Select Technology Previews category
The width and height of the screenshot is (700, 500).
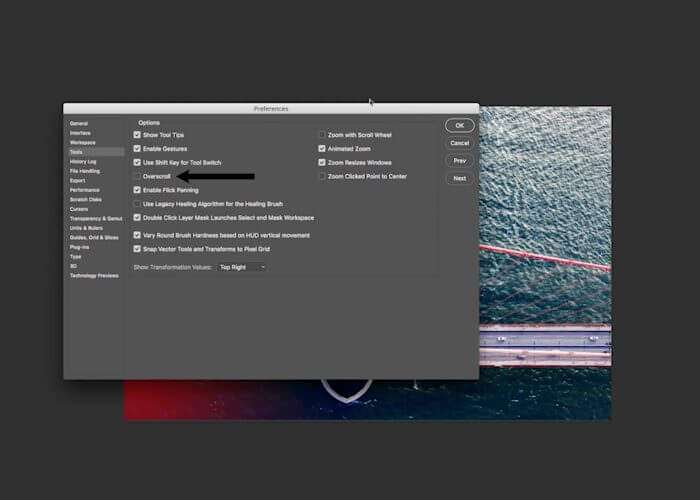94,276
